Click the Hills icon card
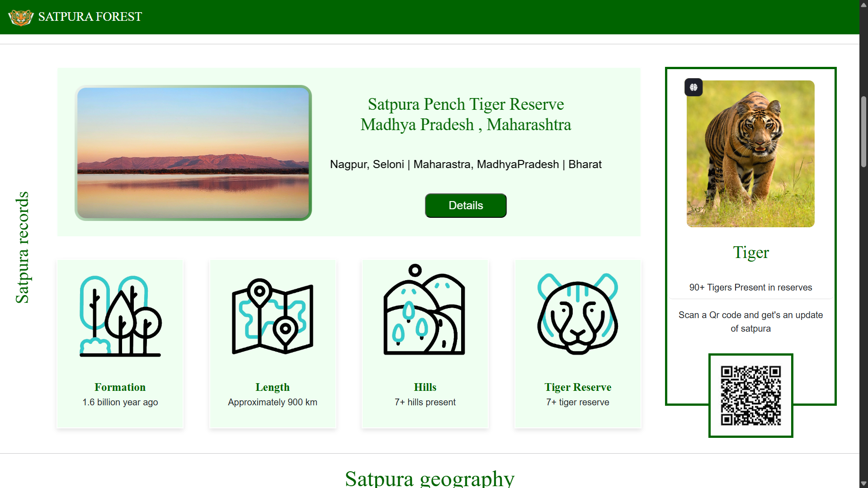 pyautogui.click(x=425, y=344)
